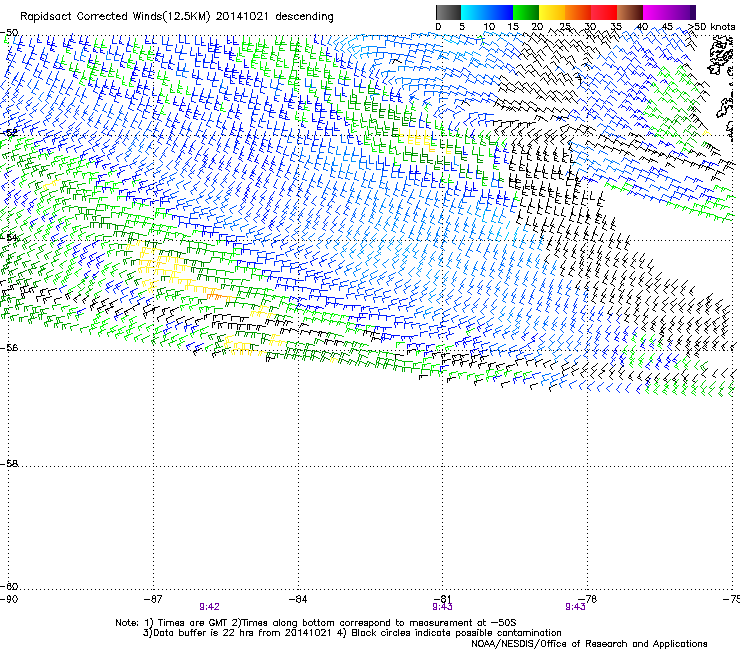Select the '0' label under the color bar
Image resolution: width=740 pixels, height=650 pixels.
click(x=438, y=27)
